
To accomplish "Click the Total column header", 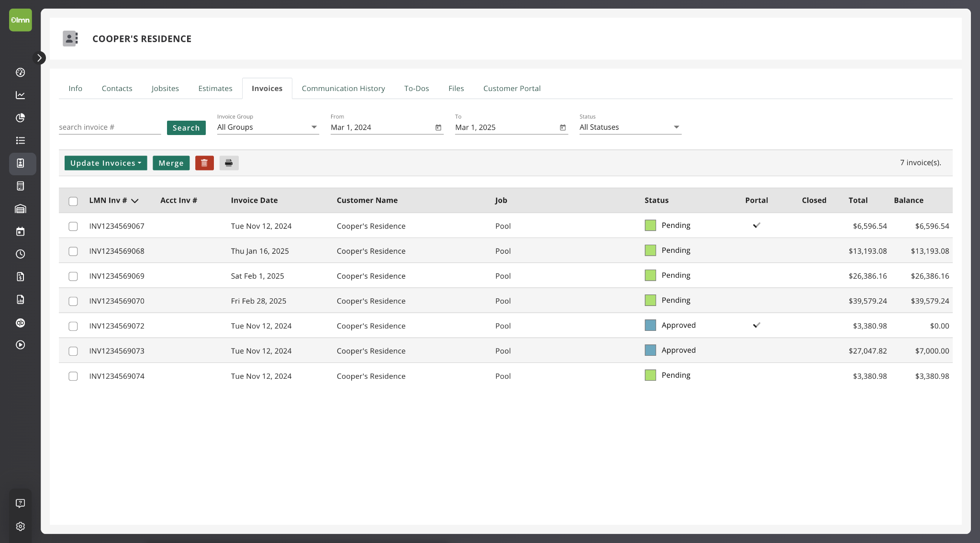I will click(x=858, y=200).
